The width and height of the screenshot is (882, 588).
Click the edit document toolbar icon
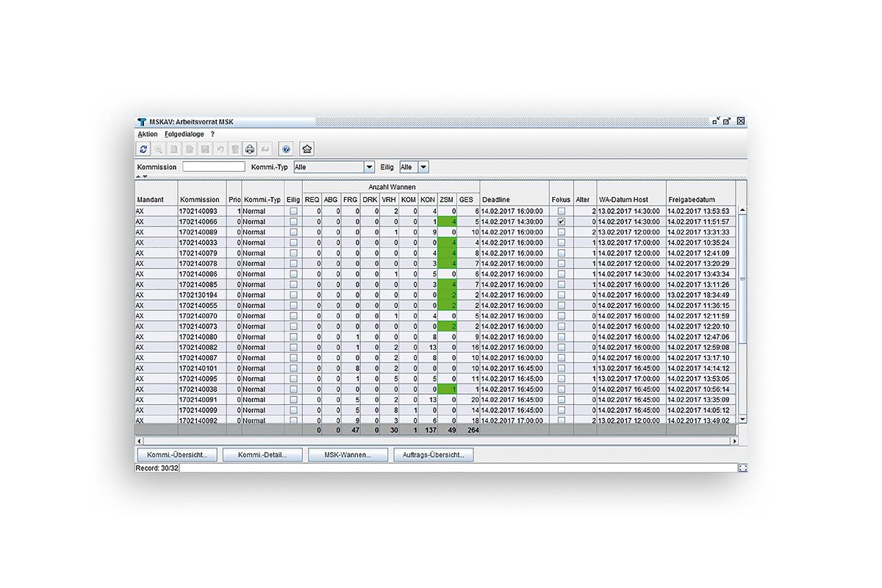click(x=190, y=149)
